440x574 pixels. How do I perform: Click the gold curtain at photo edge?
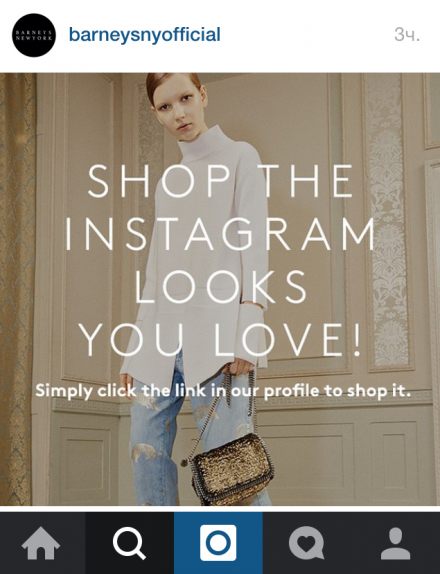click(16, 289)
